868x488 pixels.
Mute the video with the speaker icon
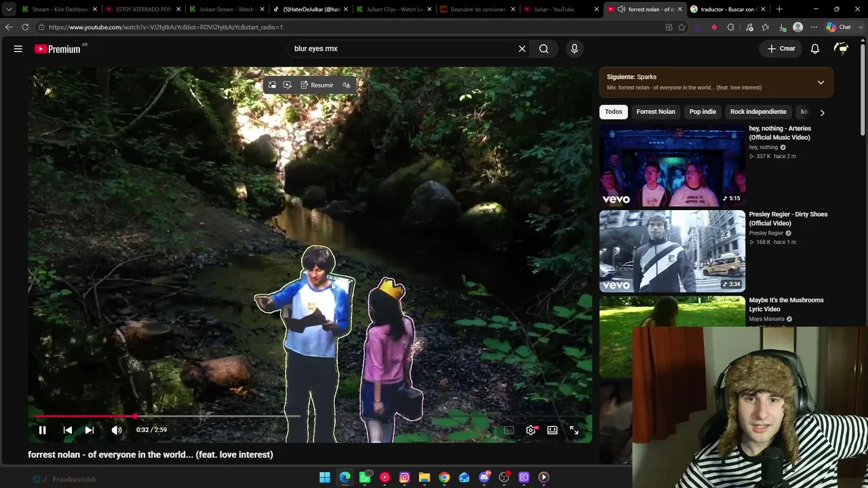pos(117,430)
